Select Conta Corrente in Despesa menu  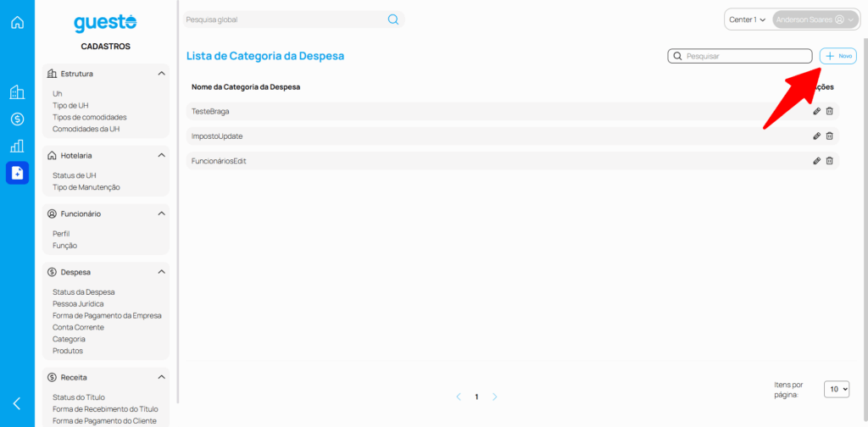pos(78,327)
